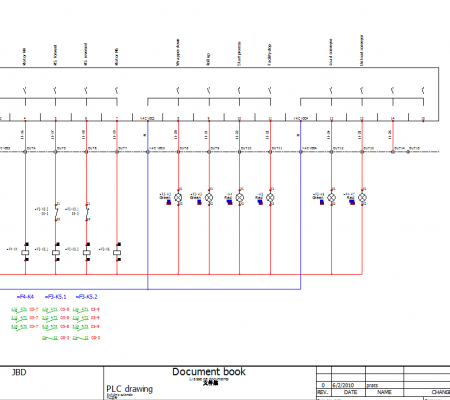Select the blue color square beside the Wrapper down lamp
Image resolution: width=450 pixels, height=400 pixels.
coord(169,201)
